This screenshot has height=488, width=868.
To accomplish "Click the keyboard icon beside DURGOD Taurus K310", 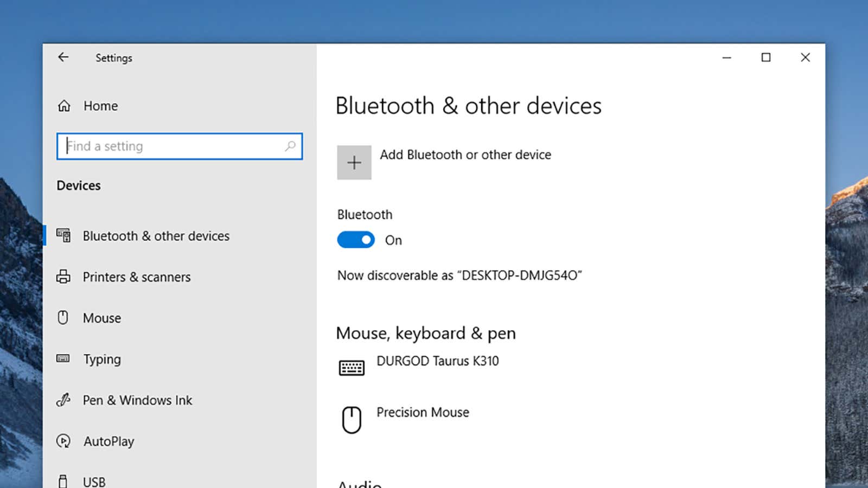I will coord(352,367).
